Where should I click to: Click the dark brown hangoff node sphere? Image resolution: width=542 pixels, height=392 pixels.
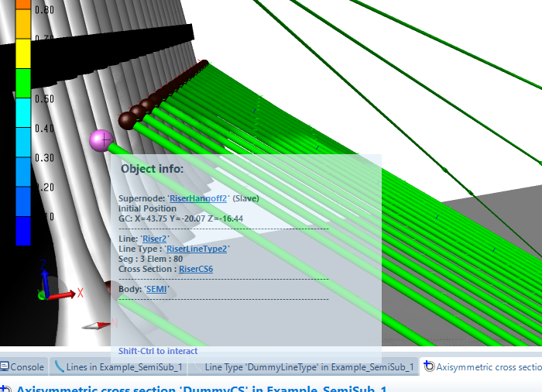coord(128,121)
